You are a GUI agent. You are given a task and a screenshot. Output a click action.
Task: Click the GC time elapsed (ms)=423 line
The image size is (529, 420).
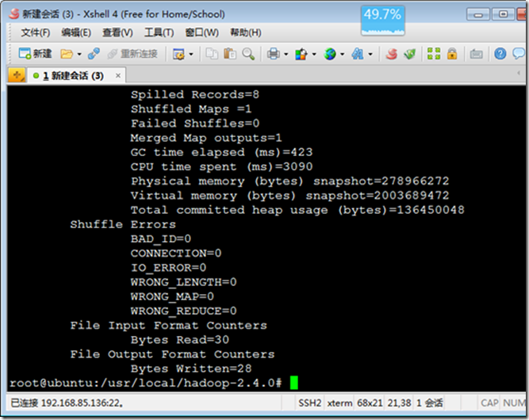(x=221, y=152)
